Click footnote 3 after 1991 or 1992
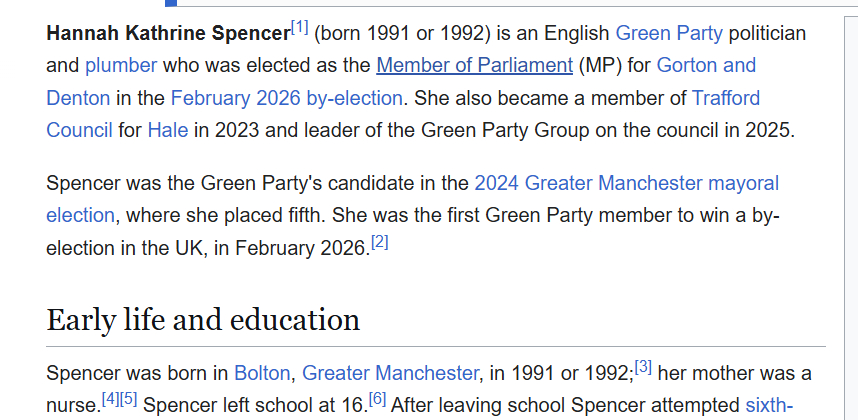858x420 pixels. [643, 367]
